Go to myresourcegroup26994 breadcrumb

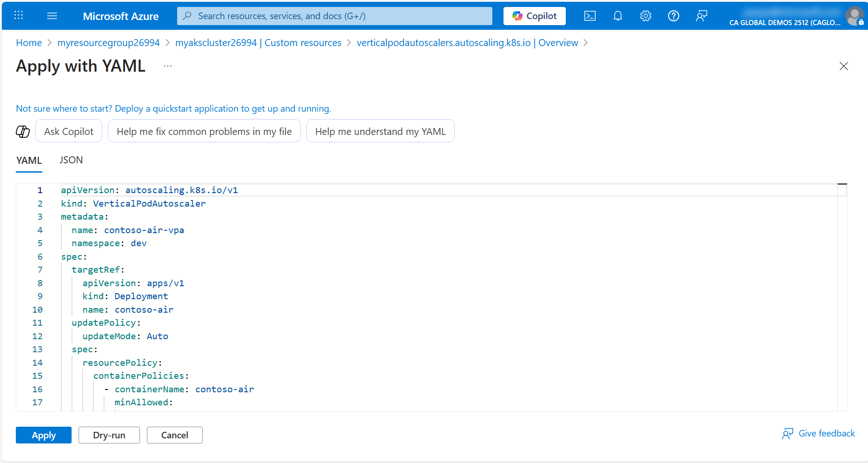pos(108,43)
